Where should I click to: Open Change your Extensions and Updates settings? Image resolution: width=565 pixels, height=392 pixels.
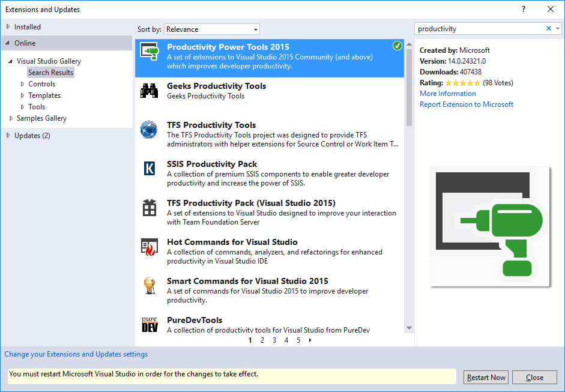click(76, 354)
